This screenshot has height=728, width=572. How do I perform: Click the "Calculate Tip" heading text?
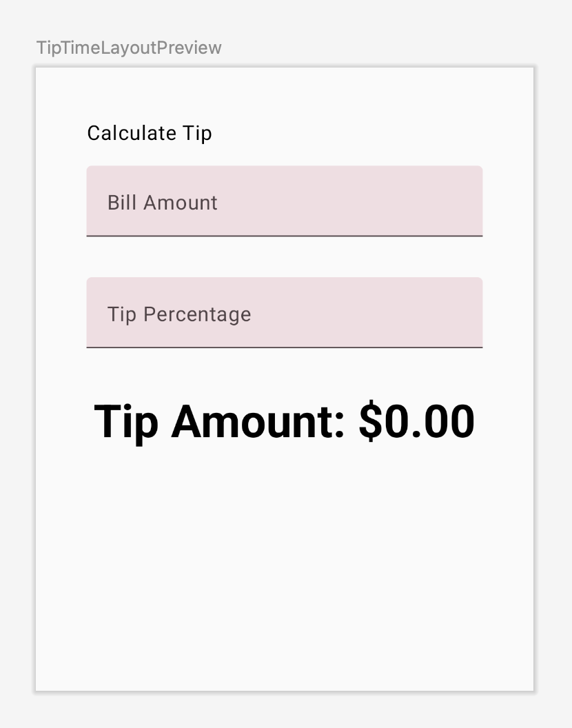point(149,133)
